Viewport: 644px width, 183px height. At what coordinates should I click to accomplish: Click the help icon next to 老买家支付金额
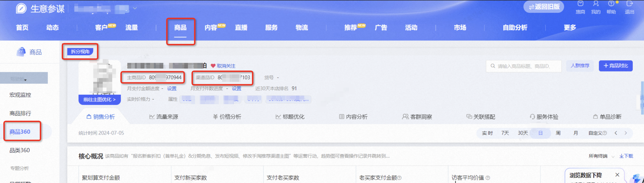coord(399,178)
